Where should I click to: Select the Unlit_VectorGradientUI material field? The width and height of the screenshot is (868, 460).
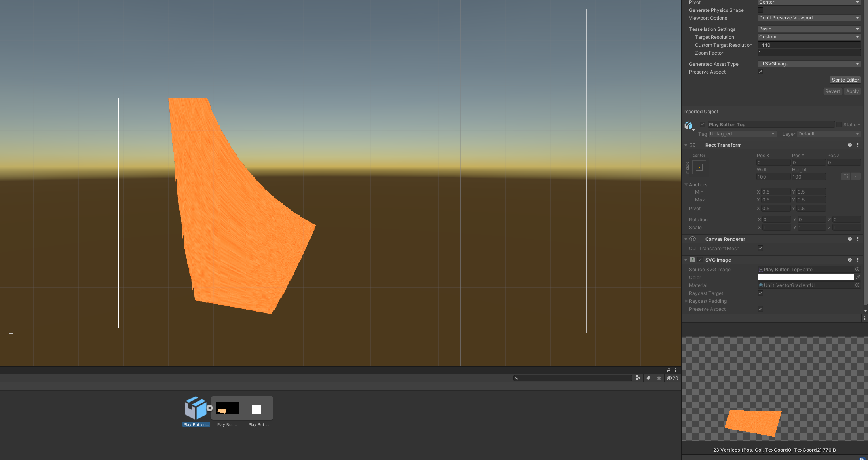804,285
